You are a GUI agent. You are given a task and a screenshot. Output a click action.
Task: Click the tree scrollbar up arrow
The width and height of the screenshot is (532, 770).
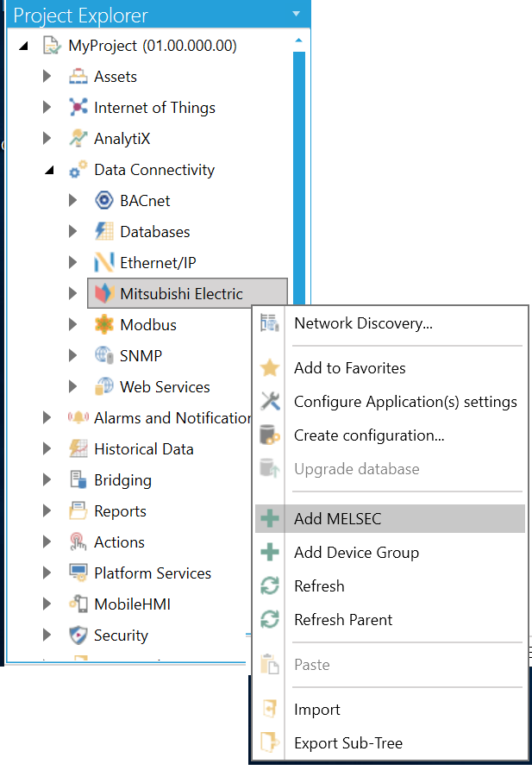[x=298, y=41]
